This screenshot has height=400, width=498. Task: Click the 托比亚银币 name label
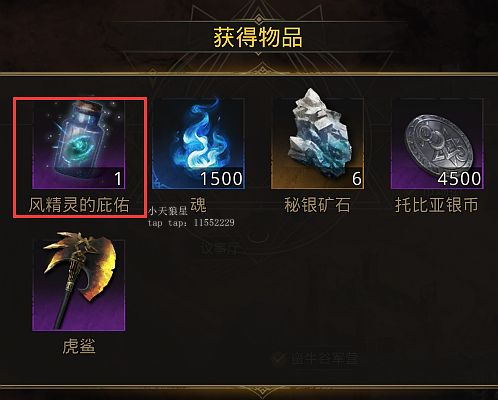(437, 205)
